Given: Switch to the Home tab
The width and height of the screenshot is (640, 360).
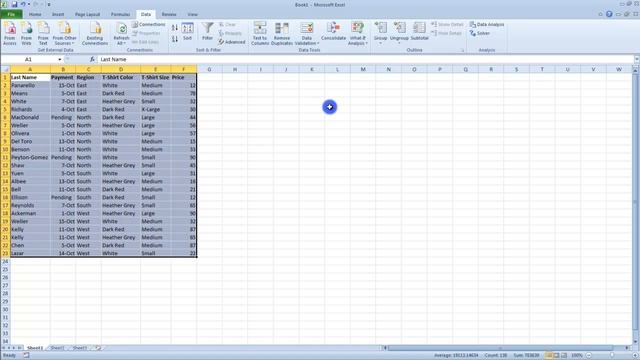Looking at the screenshot, I should coord(35,14).
